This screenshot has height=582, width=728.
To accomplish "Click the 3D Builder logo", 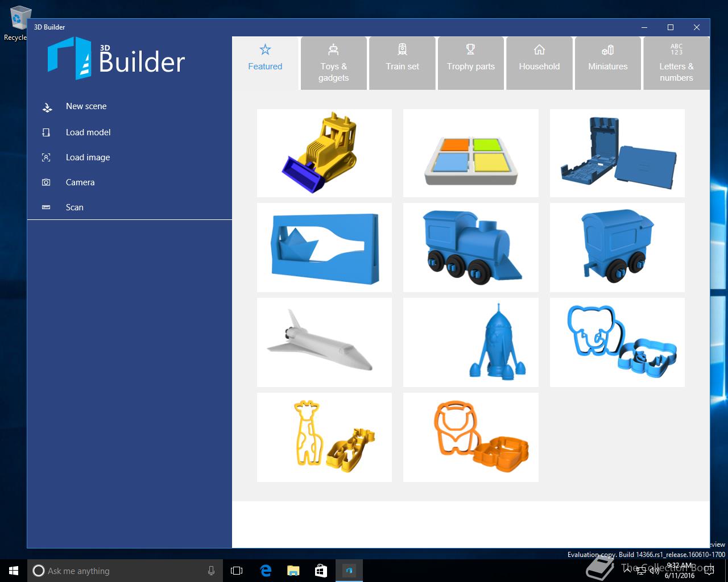I will coord(116,59).
